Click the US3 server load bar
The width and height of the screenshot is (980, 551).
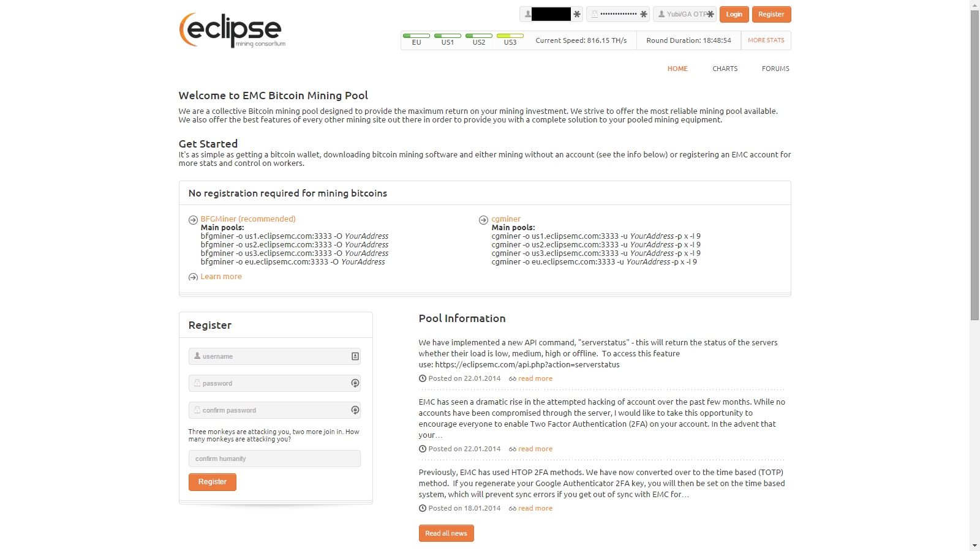point(510,36)
